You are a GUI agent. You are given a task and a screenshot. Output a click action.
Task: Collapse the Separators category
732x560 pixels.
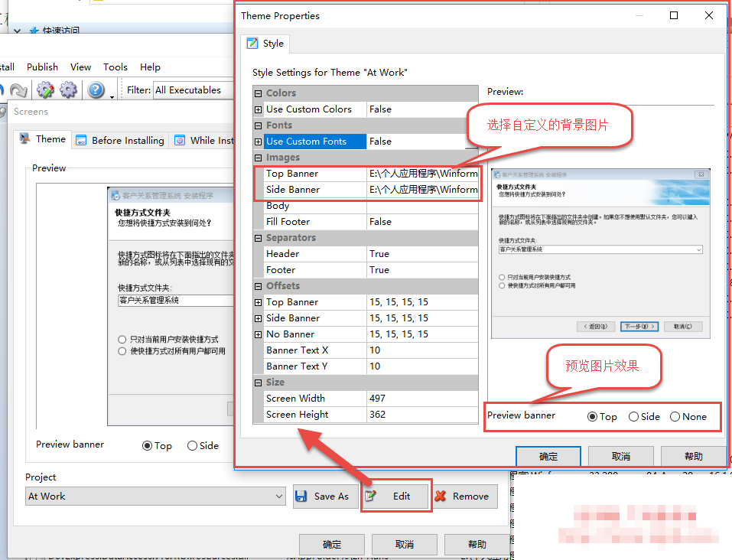tap(259, 238)
